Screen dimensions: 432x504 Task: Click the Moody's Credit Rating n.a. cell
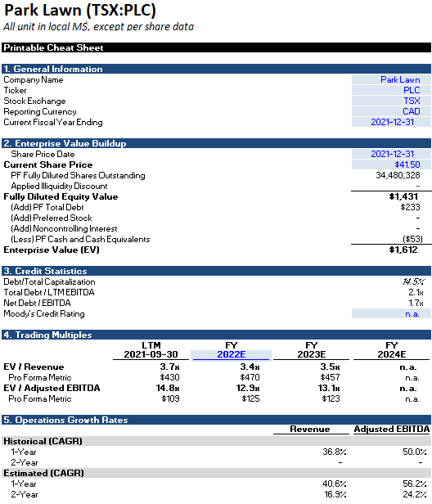(391, 313)
